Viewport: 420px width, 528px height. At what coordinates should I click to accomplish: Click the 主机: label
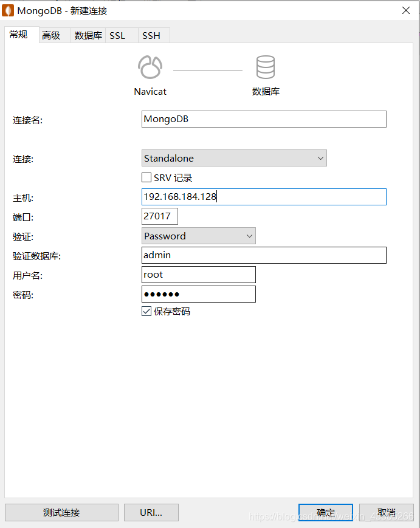23,198
